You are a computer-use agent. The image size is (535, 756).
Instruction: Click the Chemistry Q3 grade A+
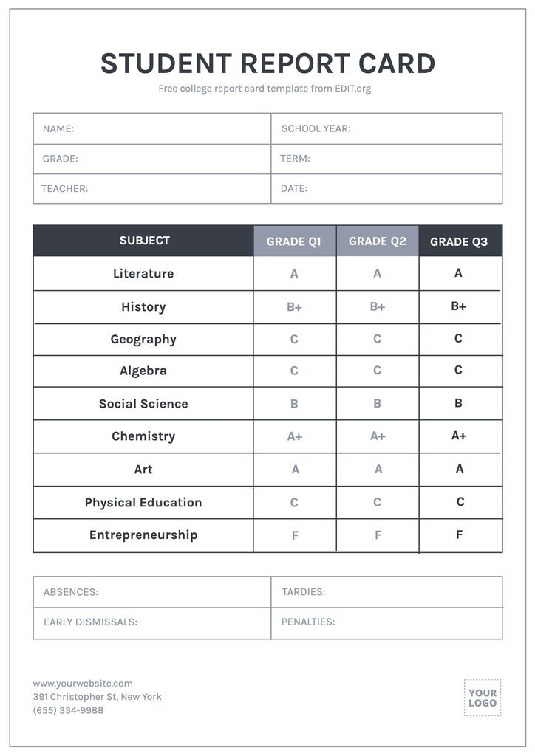tap(459, 436)
